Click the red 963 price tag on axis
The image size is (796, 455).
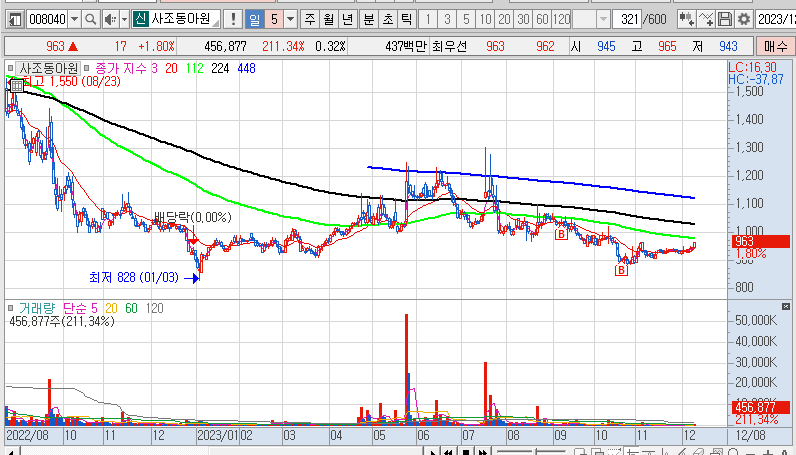point(760,241)
